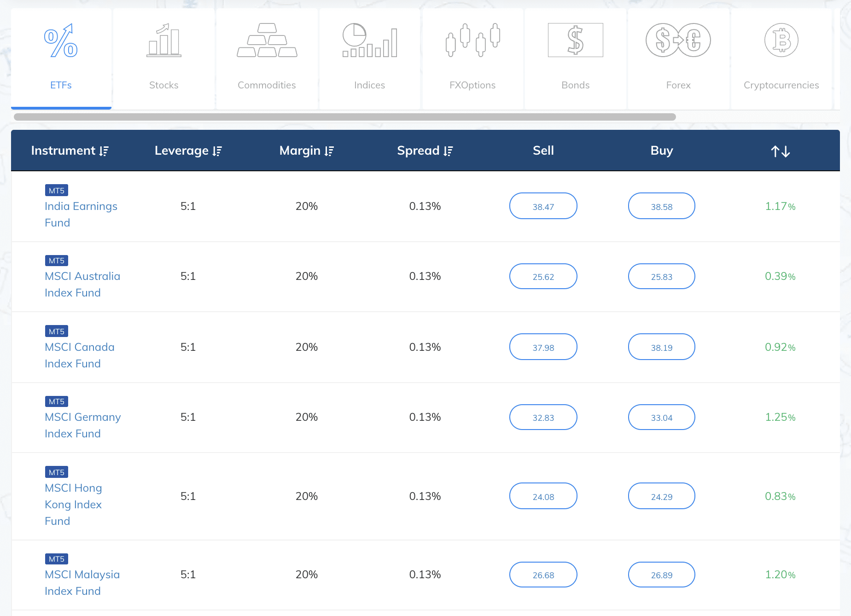Click the Leverage column header text
Screen dimensions: 851x616
[181, 151]
